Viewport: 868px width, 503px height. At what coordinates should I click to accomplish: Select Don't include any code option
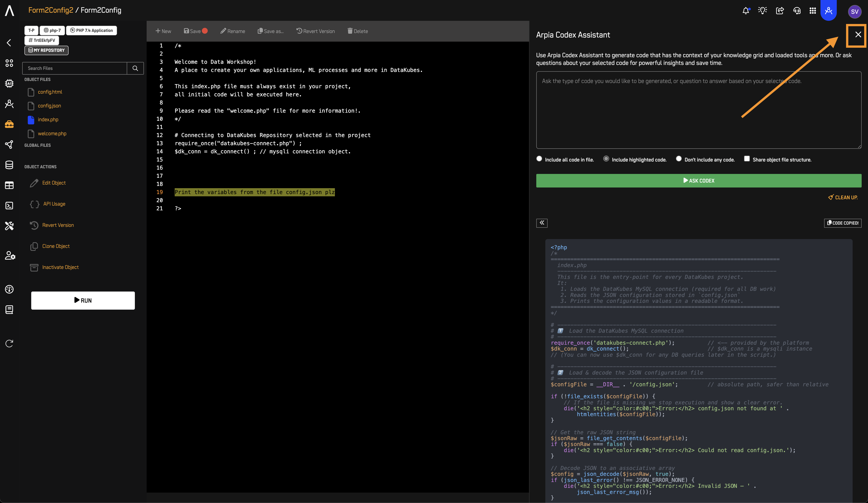pyautogui.click(x=679, y=159)
